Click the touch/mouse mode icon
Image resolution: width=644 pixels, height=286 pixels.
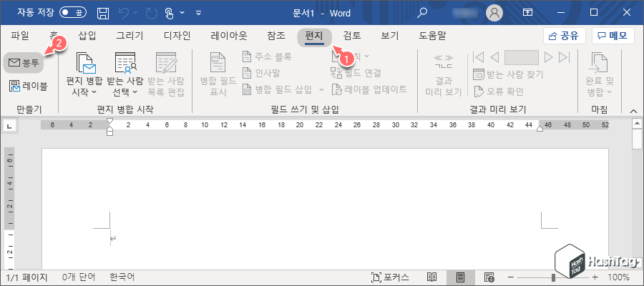[x=170, y=13]
